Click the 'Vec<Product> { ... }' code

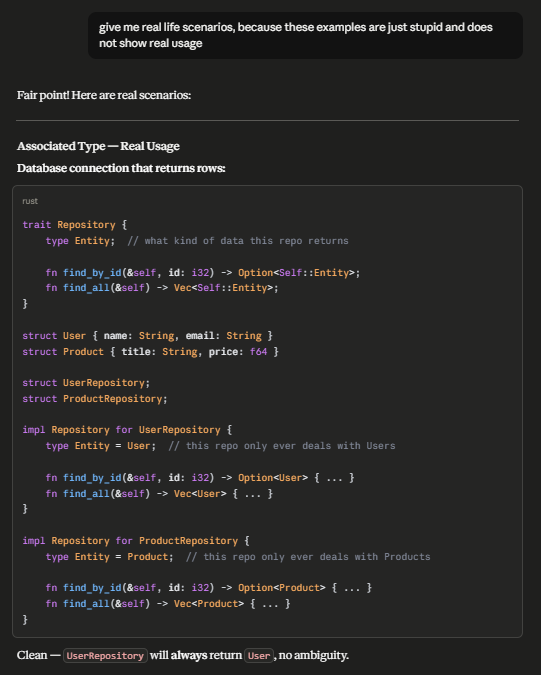232,604
